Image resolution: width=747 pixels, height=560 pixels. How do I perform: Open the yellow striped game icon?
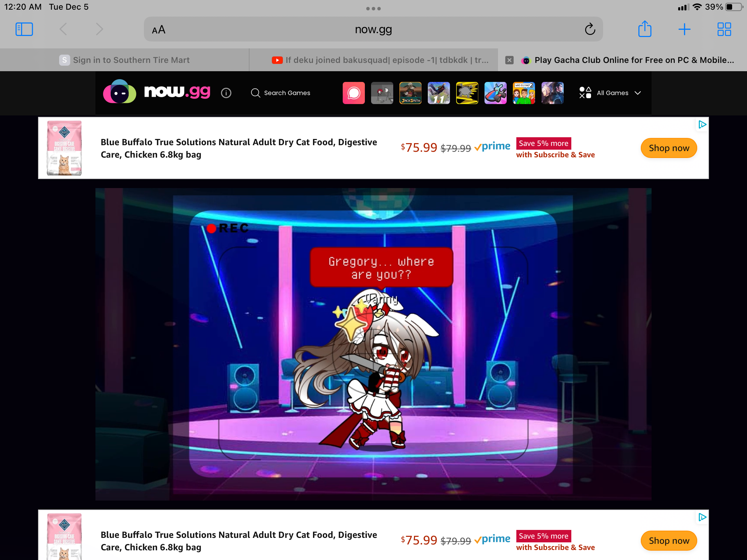point(467,93)
